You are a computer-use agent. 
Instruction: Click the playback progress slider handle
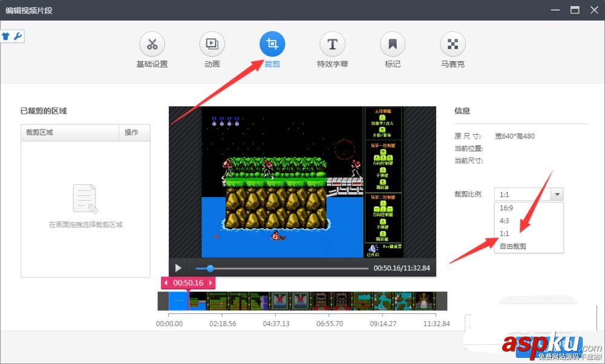click(210, 268)
